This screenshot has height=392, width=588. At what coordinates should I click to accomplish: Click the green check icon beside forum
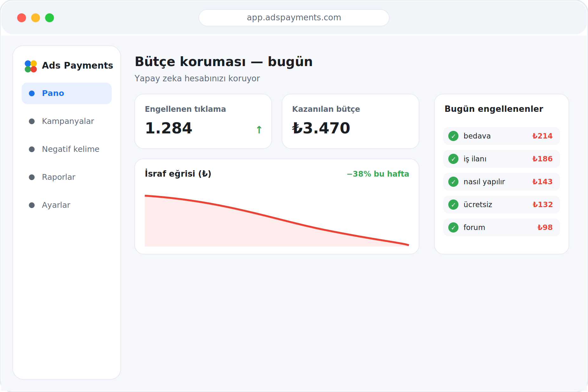pos(453,227)
